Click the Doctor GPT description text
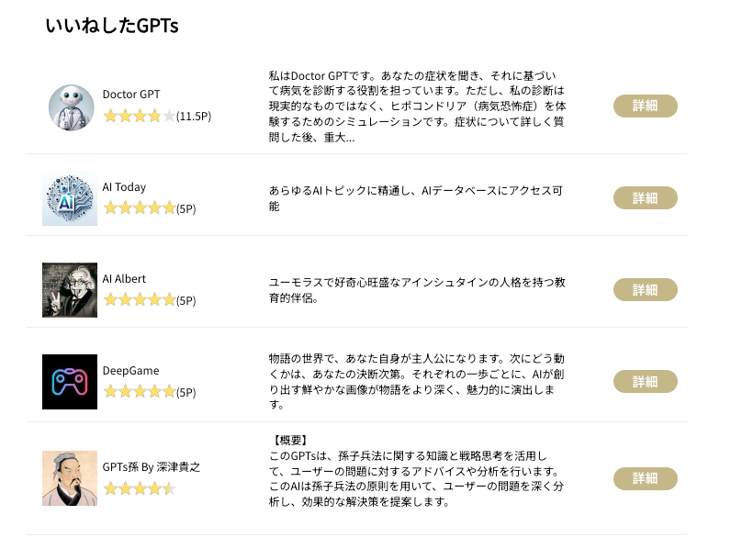This screenshot has height=560, width=731. [x=416, y=106]
